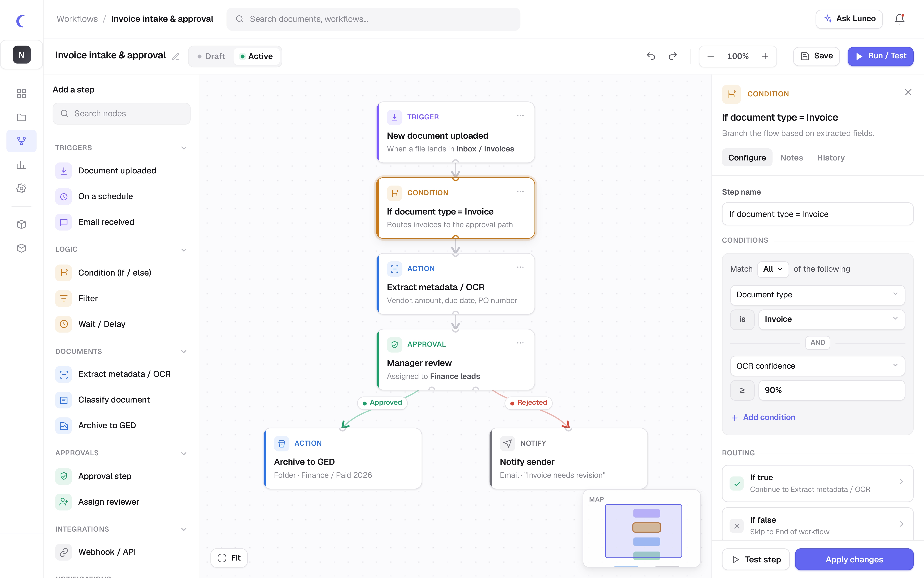The width and height of the screenshot is (924, 578).
Task: Click the AND operator between conditions
Action: tap(817, 343)
